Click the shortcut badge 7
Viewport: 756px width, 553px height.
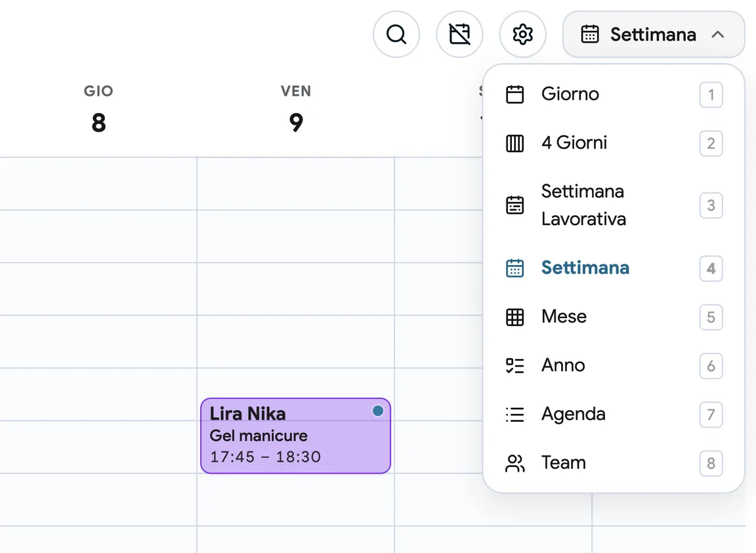(x=711, y=415)
